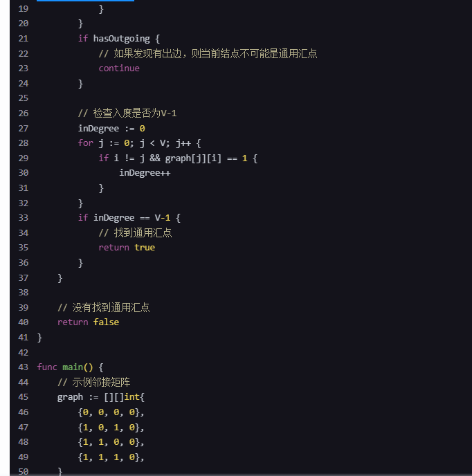The width and height of the screenshot is (472, 476).
Task: Click the comment '// 示例邻接矩阵'
Action: [x=94, y=382]
